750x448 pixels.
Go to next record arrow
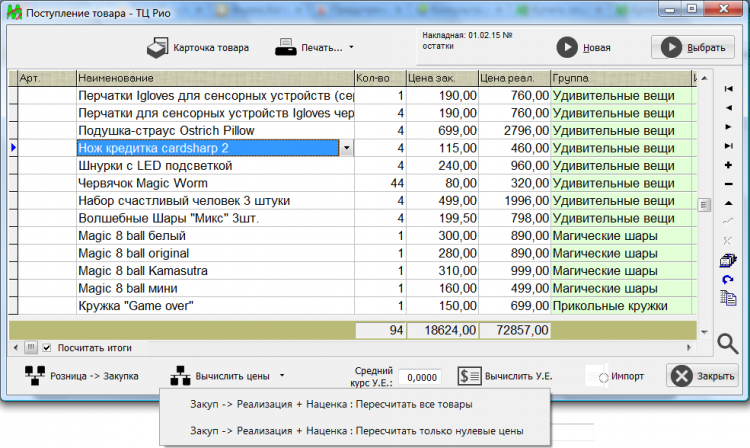pyautogui.click(x=728, y=127)
